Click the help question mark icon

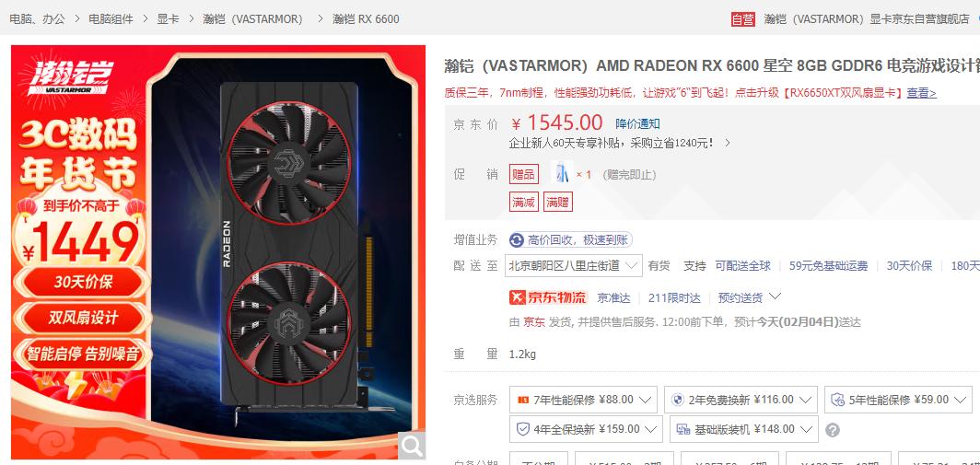832,430
